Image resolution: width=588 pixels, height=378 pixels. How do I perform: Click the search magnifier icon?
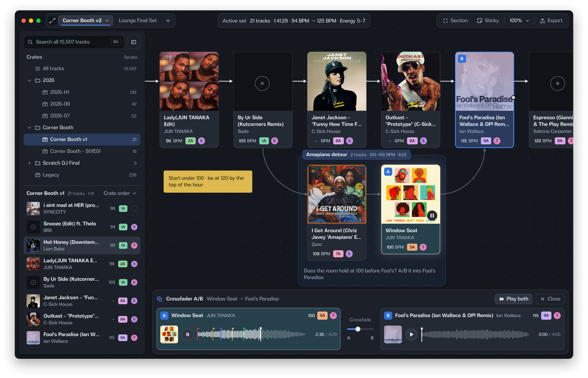[x=30, y=42]
